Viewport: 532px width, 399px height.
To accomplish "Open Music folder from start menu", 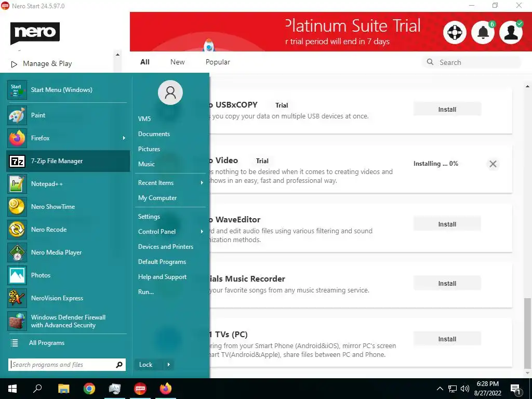I will [146, 164].
